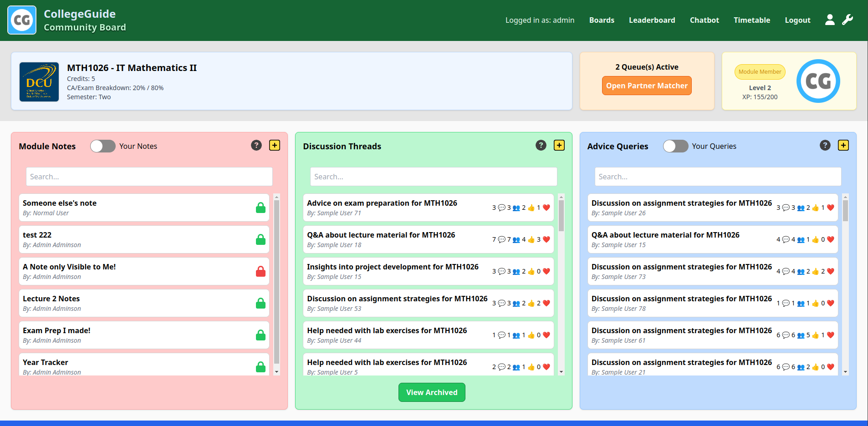Add a new module note with plus icon
Viewport: 868px width, 426px height.
click(275, 145)
